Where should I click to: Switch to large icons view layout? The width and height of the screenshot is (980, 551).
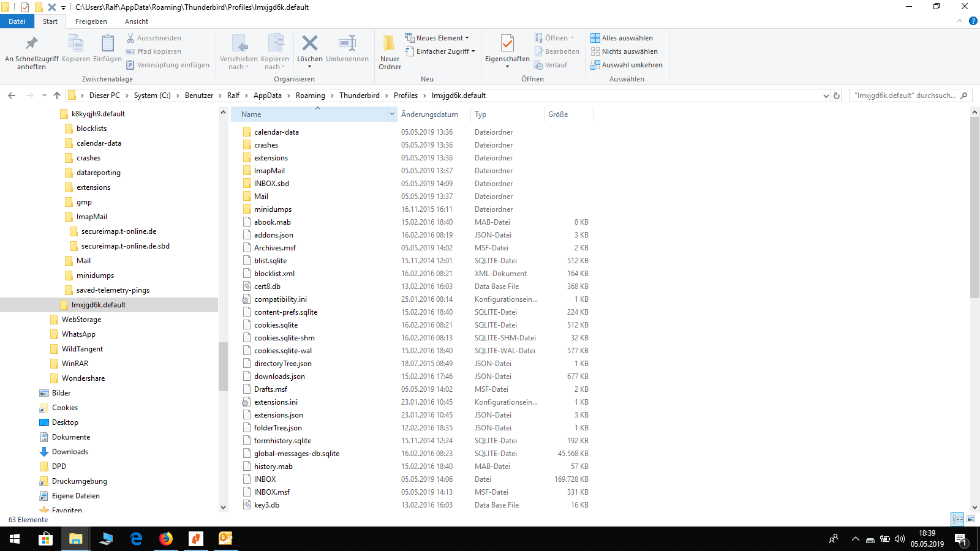pyautogui.click(x=971, y=519)
